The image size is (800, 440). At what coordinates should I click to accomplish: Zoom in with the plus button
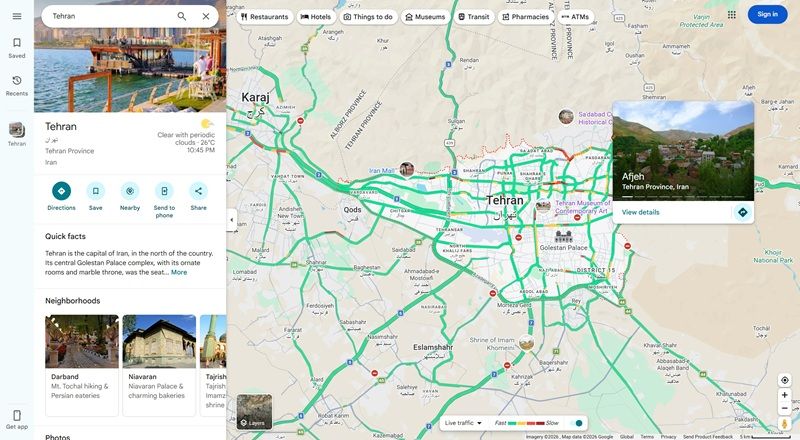click(x=785, y=395)
